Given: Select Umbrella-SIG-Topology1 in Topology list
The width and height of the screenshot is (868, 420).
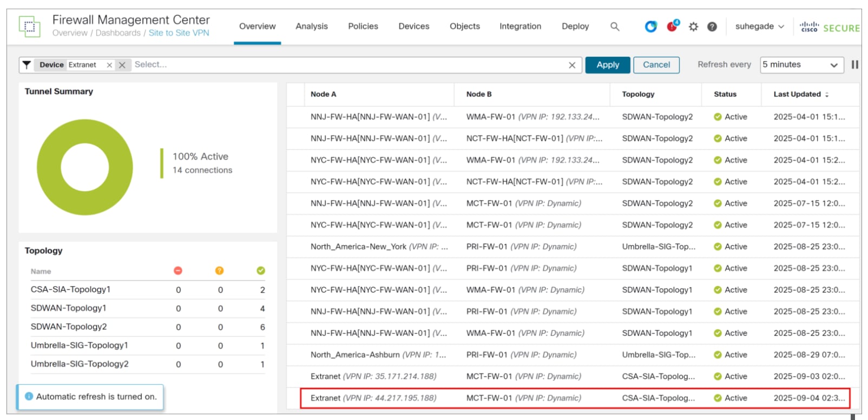Looking at the screenshot, I should point(80,345).
